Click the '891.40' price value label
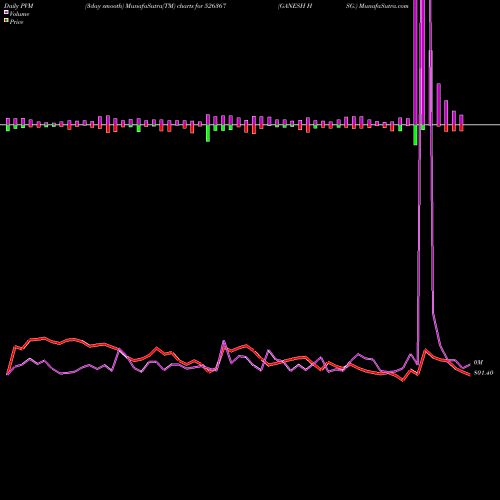The height and width of the screenshot is (500, 500). tap(483, 373)
